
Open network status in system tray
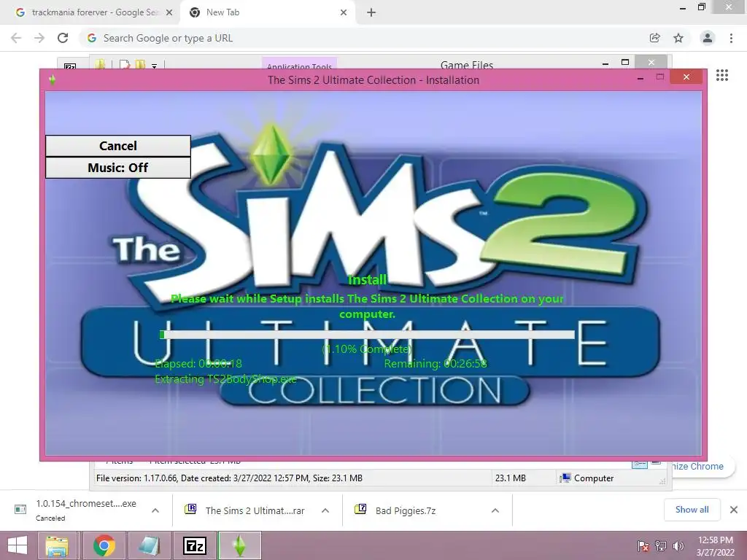tap(660, 546)
